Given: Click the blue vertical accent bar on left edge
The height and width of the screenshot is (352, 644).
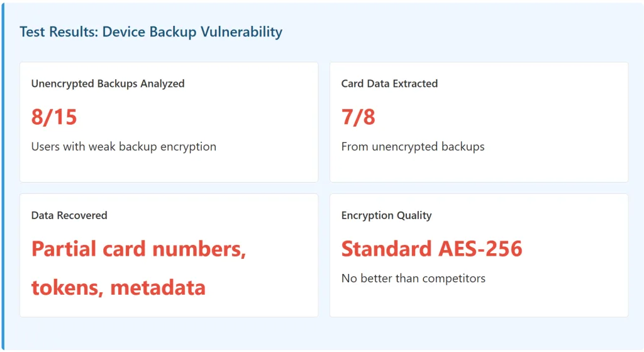Looking at the screenshot, I should (x=3, y=176).
